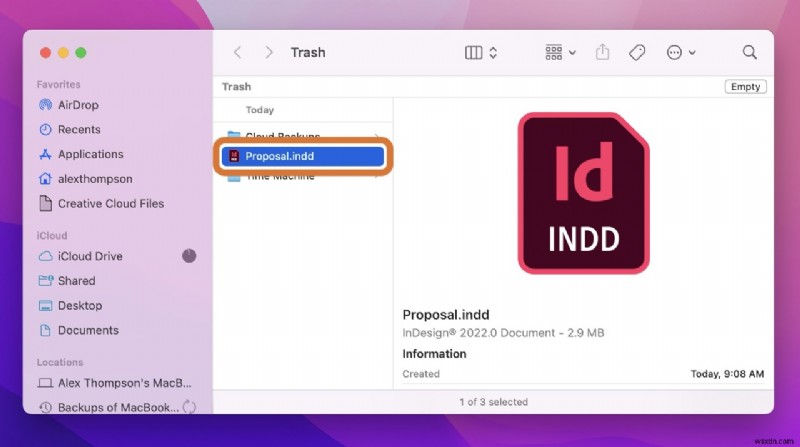
Task: Click the Recents clock icon
Action: click(x=45, y=130)
